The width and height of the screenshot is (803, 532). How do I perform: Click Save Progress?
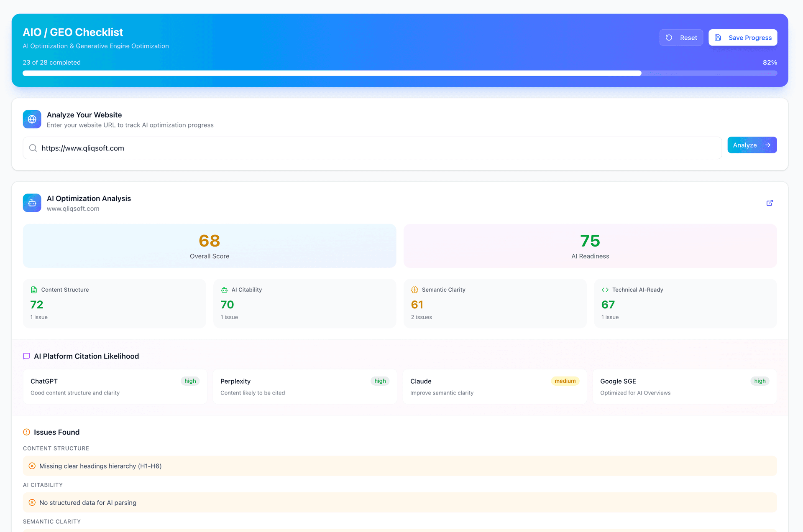tap(743, 37)
